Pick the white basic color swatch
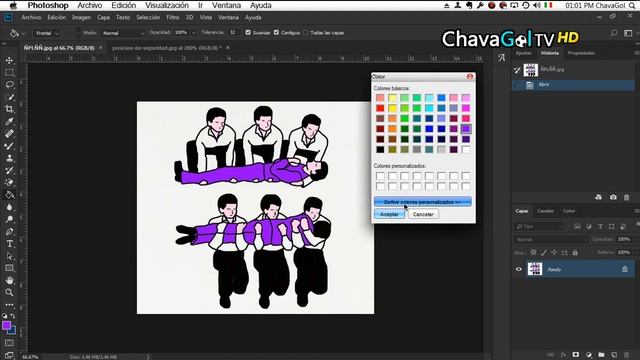 (466, 150)
